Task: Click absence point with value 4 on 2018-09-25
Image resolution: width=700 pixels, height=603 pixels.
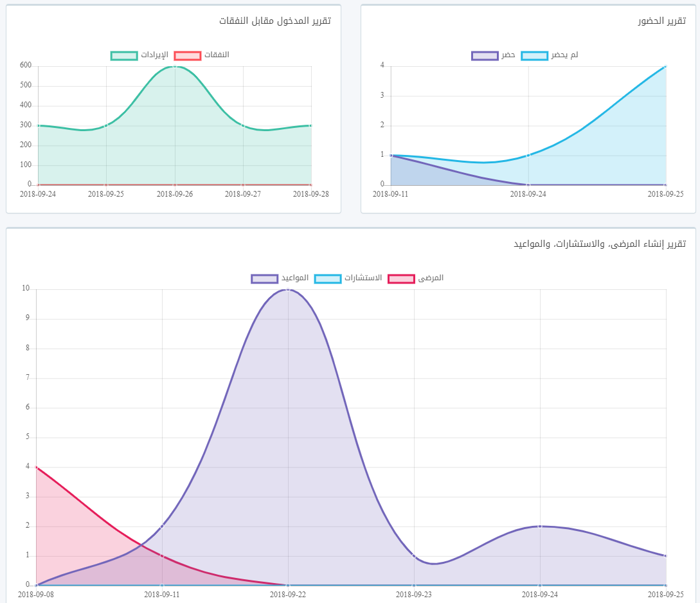Action: 665,66
